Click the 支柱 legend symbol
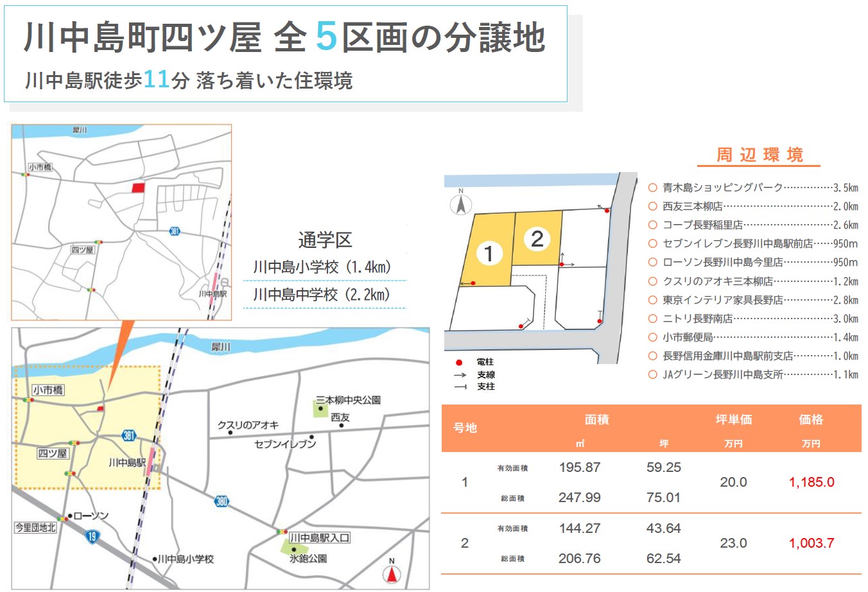 (460, 387)
